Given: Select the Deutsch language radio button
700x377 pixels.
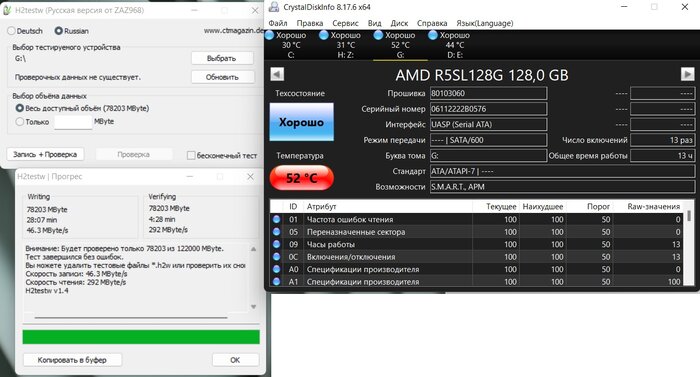Looking at the screenshot, I should [11, 31].
